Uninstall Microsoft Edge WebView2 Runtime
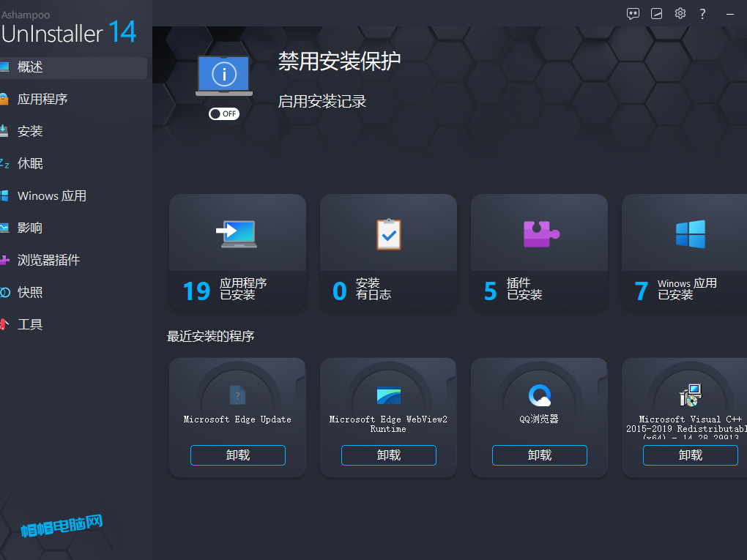Image resolution: width=747 pixels, height=560 pixels. coord(388,455)
